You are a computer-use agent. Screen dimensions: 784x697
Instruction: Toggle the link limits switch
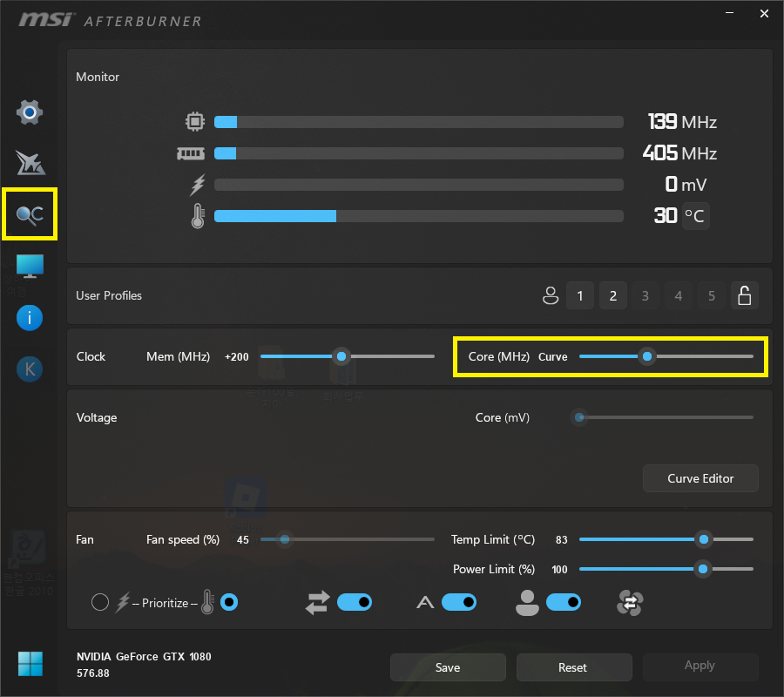click(355, 603)
